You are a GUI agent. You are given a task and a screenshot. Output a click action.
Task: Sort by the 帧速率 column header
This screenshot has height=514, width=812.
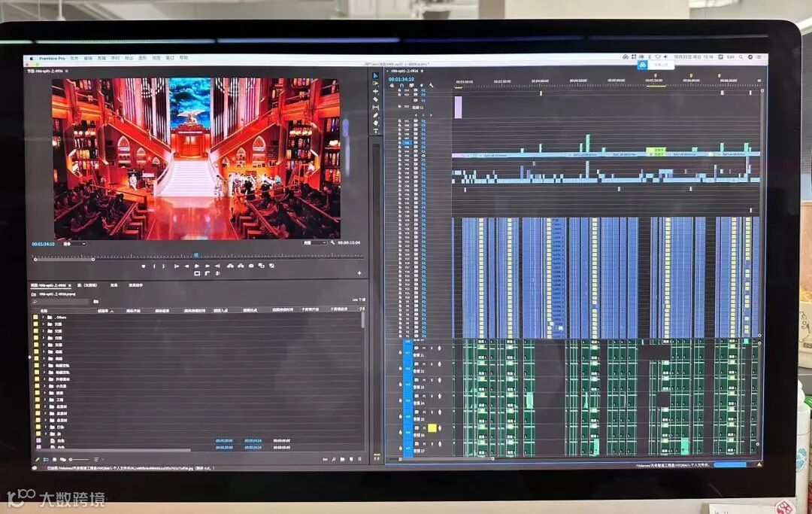(102, 311)
